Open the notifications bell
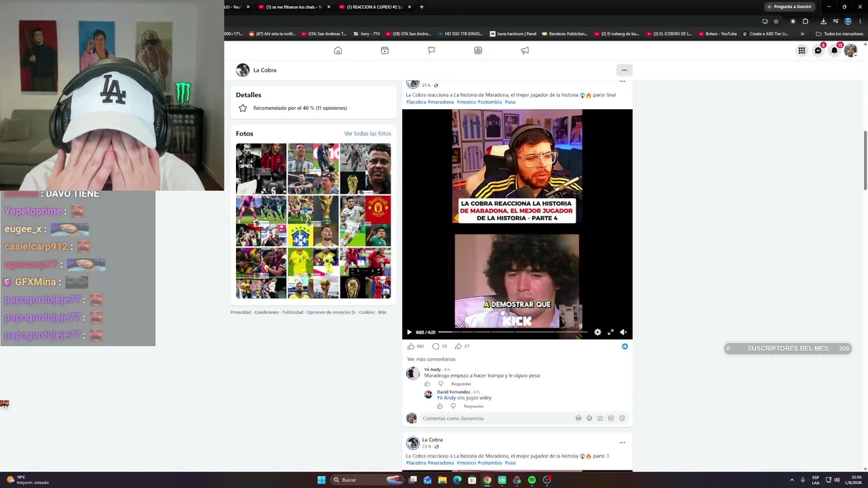Viewport: 868px width, 488px height. (834, 50)
